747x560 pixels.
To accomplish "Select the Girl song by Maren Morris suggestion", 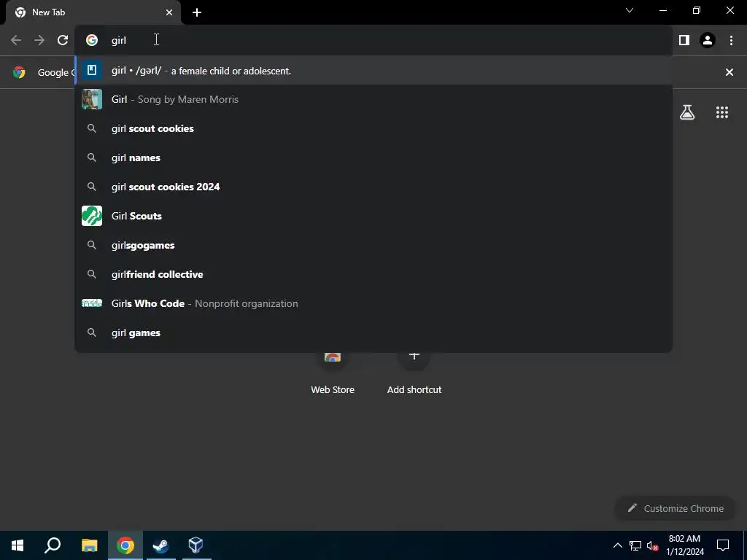I will (x=373, y=99).
